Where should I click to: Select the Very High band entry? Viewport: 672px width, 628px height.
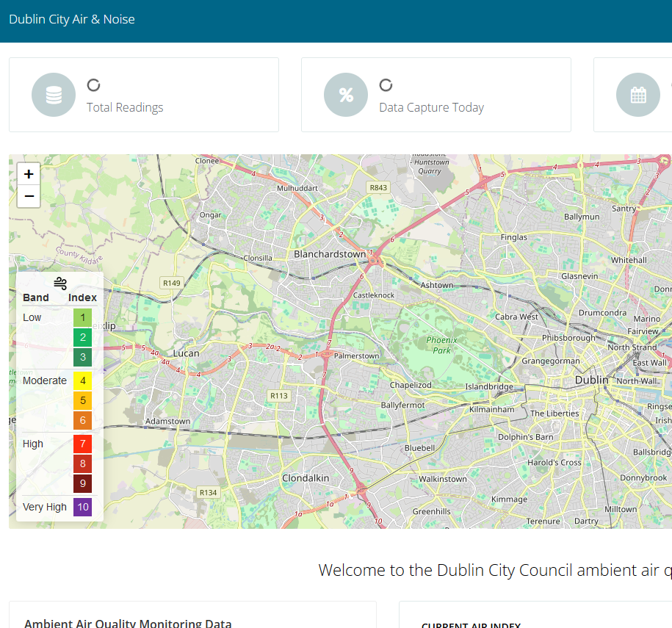[44, 507]
